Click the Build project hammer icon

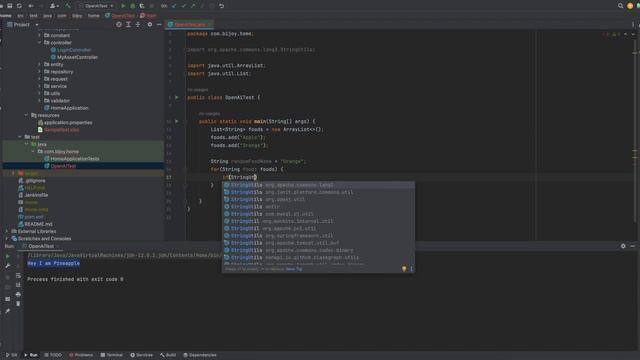[x=68, y=6]
